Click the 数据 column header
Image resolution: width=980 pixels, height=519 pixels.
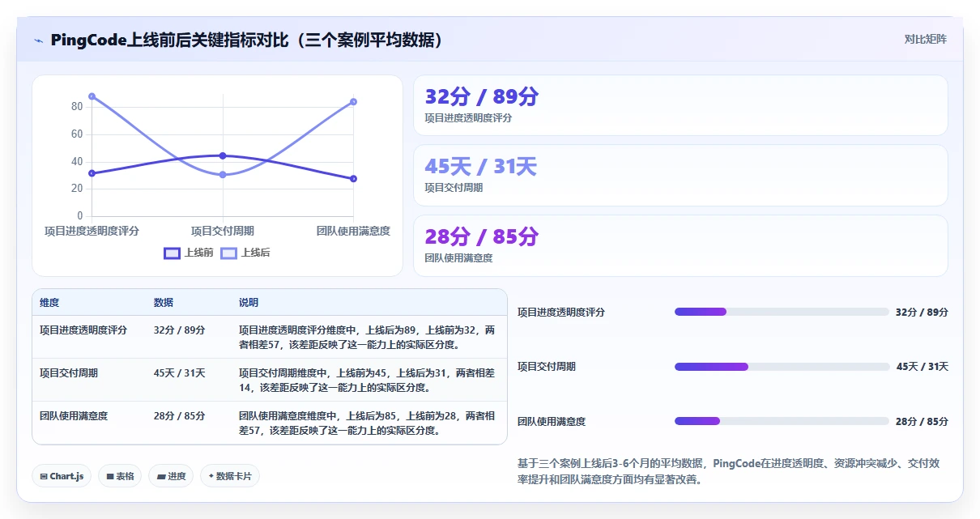point(164,303)
